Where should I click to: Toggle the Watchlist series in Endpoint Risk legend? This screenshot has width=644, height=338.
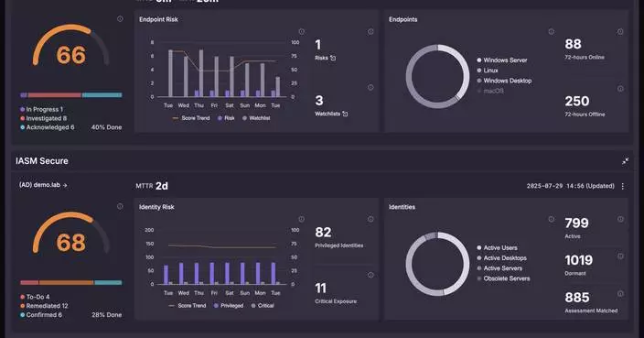256,118
